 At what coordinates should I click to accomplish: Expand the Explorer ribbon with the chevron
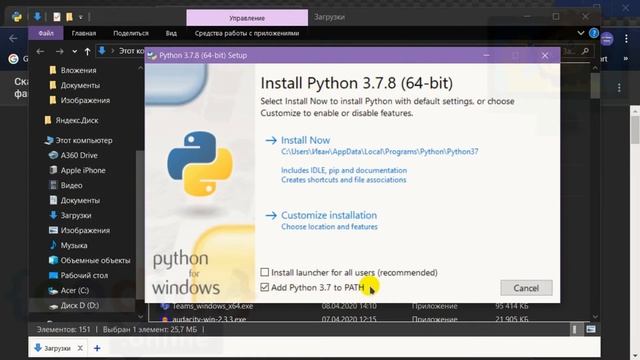pyautogui.click(x=581, y=33)
